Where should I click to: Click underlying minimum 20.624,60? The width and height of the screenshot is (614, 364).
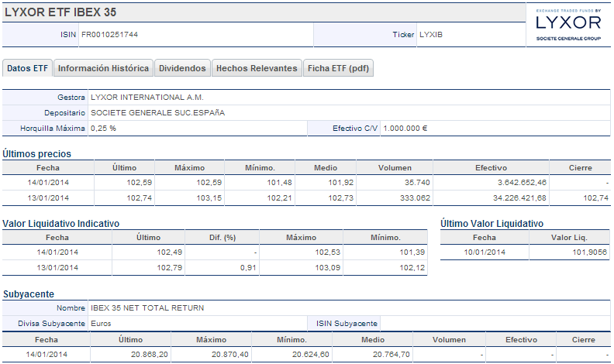click(311, 355)
